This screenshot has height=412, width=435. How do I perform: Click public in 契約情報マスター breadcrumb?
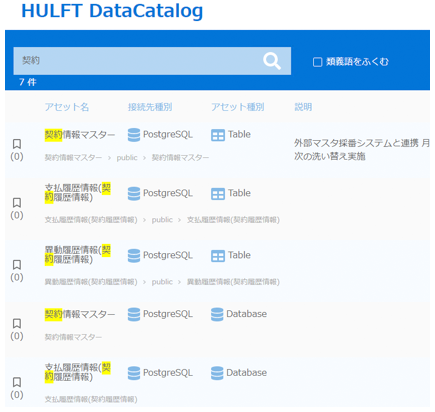coord(127,158)
